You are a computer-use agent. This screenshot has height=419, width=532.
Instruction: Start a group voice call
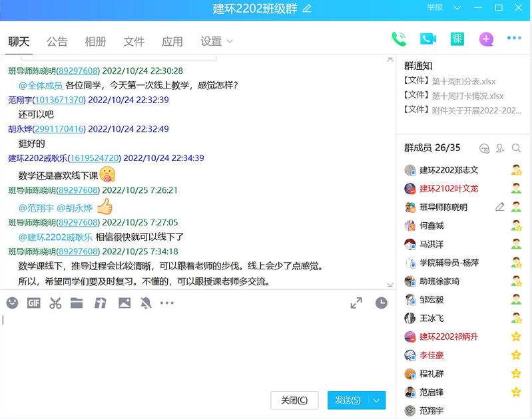(399, 39)
